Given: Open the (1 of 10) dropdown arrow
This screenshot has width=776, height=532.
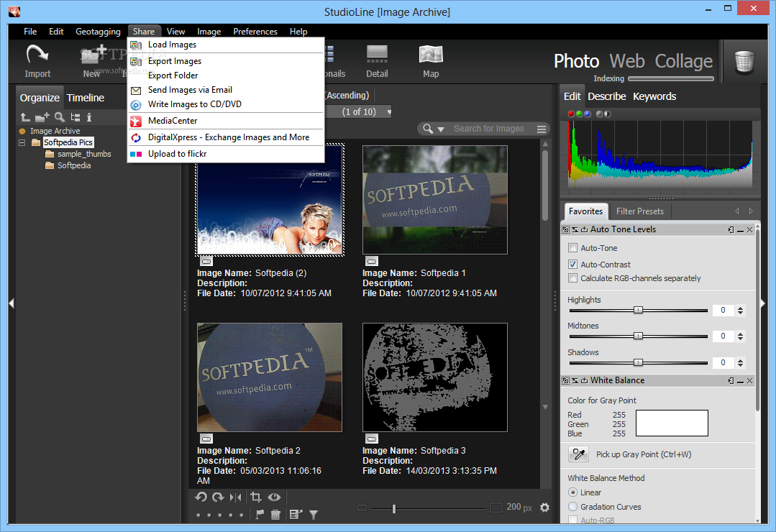Looking at the screenshot, I should pos(389,112).
